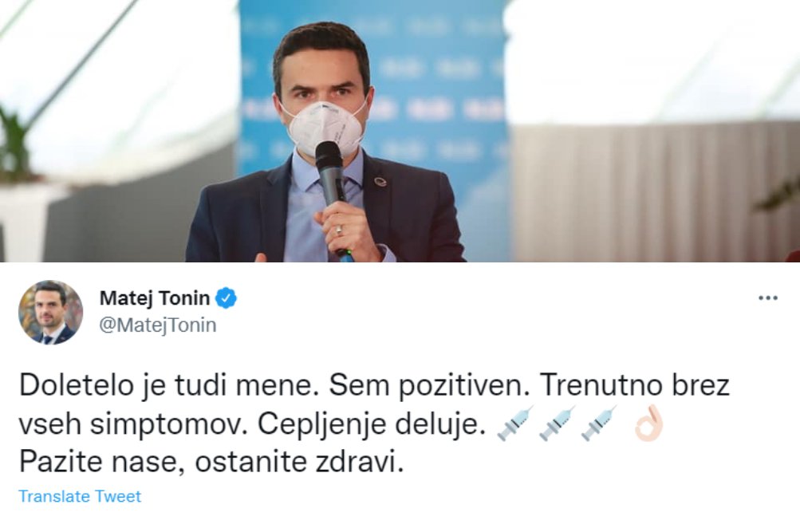Click the first syringe emoji
Screen dimensions: 800x532
(x=515, y=424)
